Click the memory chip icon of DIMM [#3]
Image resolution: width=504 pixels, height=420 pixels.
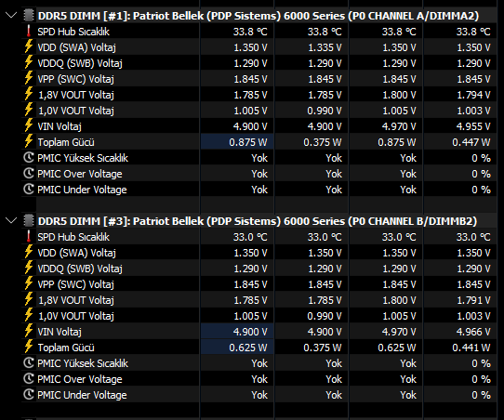[29, 221]
